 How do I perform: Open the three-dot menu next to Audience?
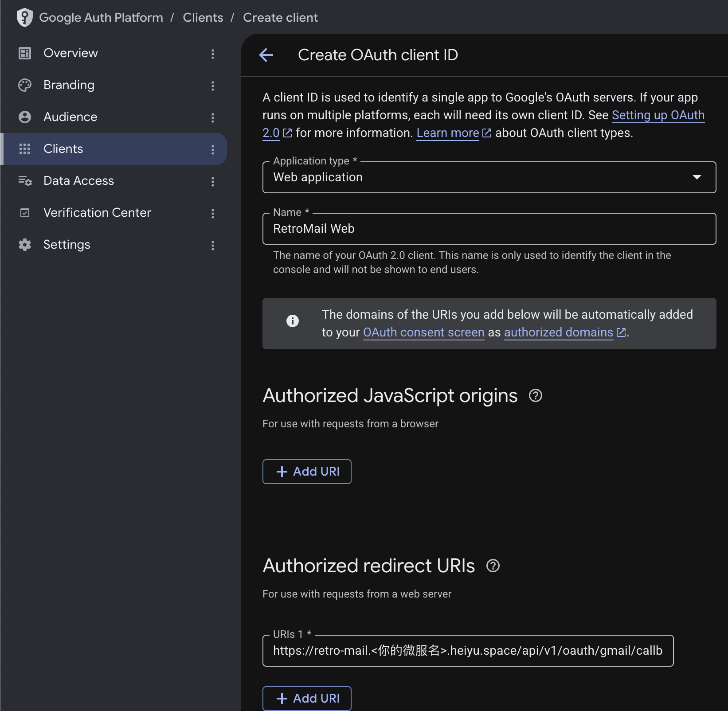[213, 117]
